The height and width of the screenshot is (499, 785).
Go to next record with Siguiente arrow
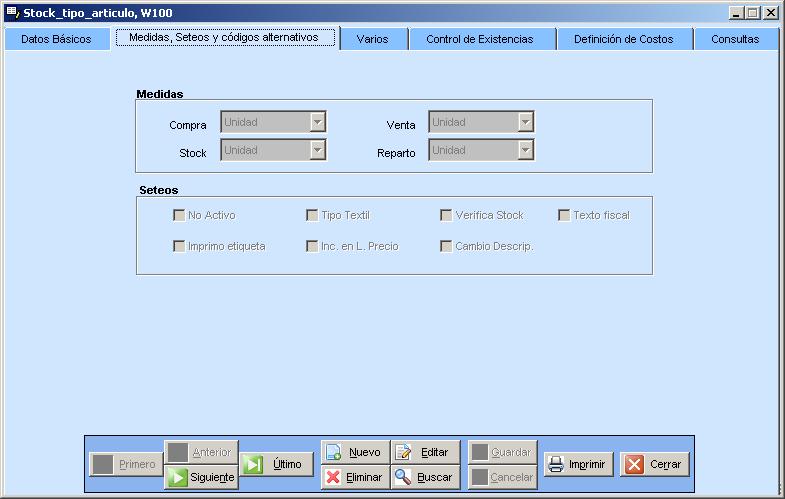tap(178, 477)
